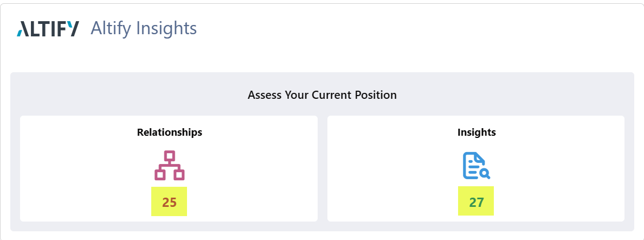
Task: Click the bottom-left square of the hierarchy icon
Action: point(160,175)
